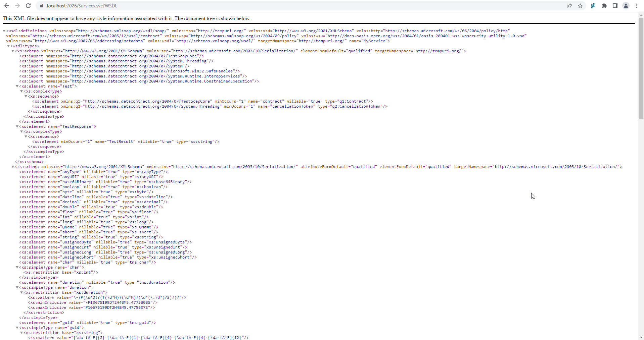Click the System.Threading import namespace line
Screen dimensions: 644x340
coord(116,61)
